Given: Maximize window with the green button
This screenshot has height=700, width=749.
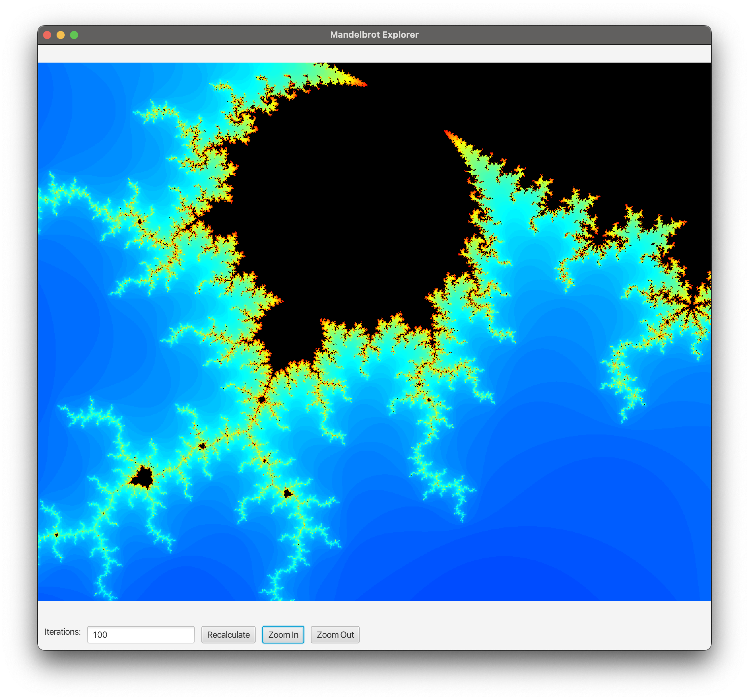Looking at the screenshot, I should (x=74, y=35).
